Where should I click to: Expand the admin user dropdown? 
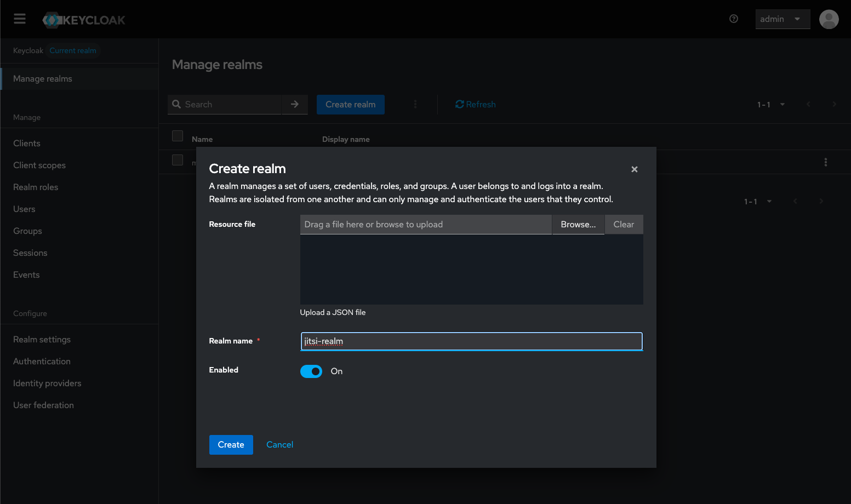[782, 19]
